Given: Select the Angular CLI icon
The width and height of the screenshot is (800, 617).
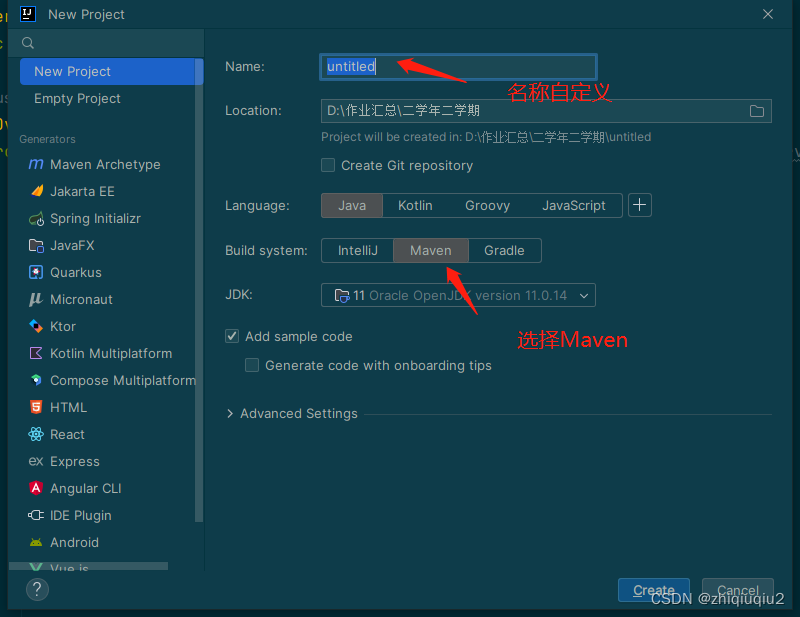Looking at the screenshot, I should (x=36, y=488).
